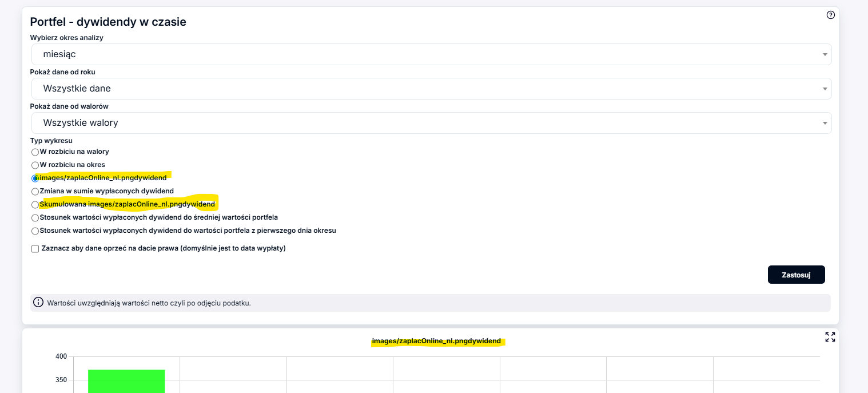
Task: Open the 'miesiąc' analysis period dropdown
Action: [x=431, y=54]
